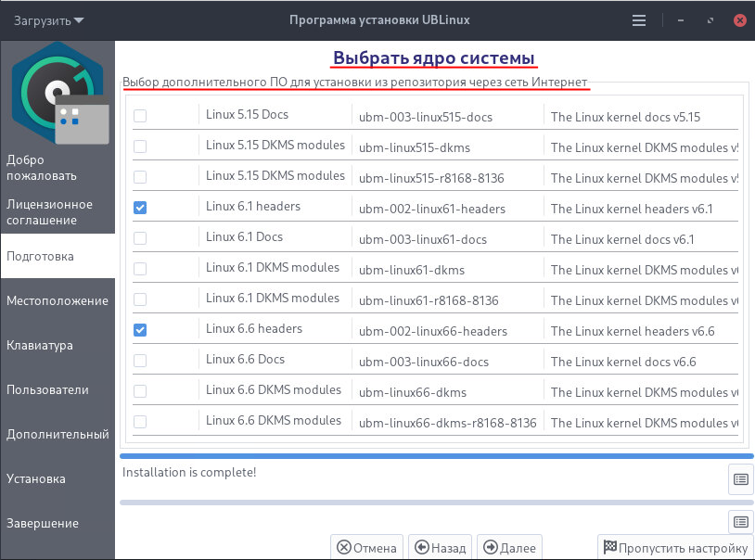Click 'The Linux kernel docs v6.6' description
The width and height of the screenshot is (755, 560).
pyautogui.click(x=623, y=362)
